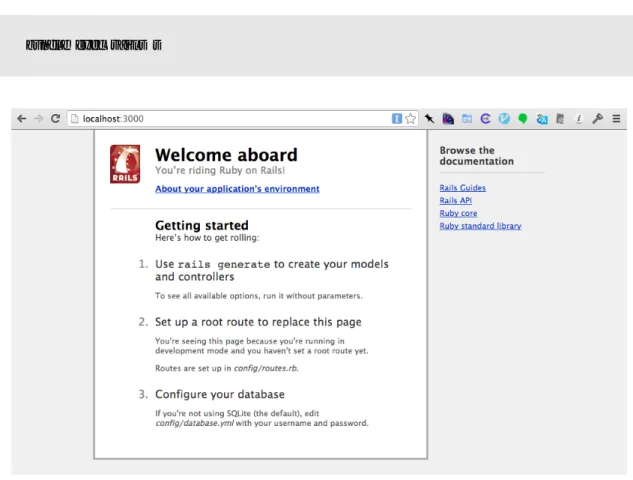Click the Getting started heading
Image resolution: width=633 pixels, height=480 pixels.
coord(202,225)
